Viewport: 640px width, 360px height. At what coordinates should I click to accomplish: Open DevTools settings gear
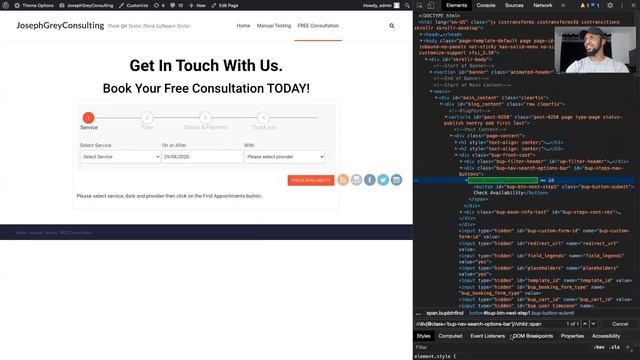pyautogui.click(x=610, y=5)
